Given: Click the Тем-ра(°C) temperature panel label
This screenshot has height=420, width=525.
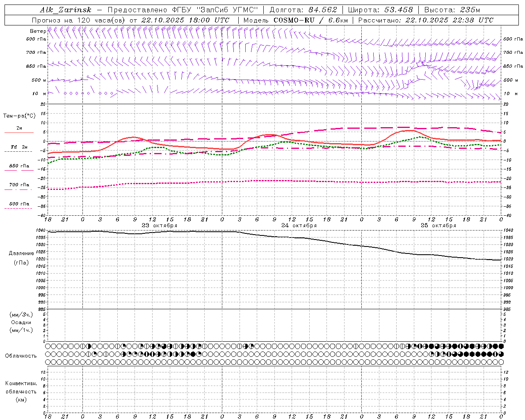Looking at the screenshot, I should tap(19, 116).
